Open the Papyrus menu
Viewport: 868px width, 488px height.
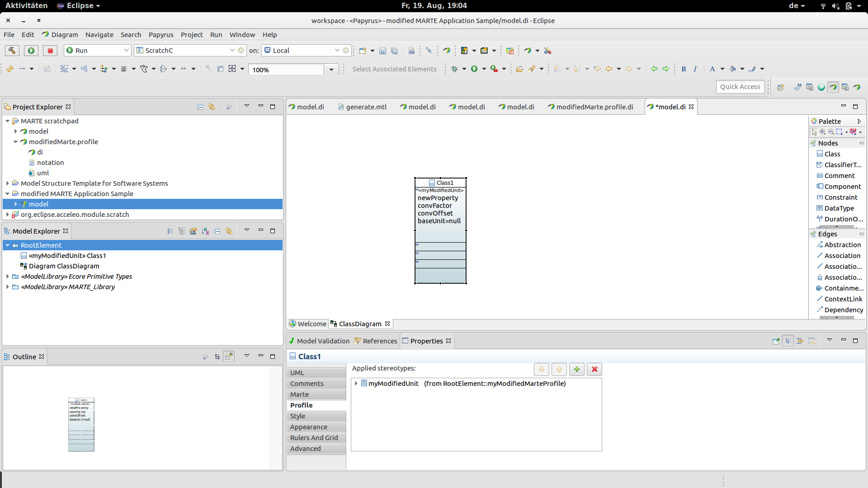click(x=161, y=35)
